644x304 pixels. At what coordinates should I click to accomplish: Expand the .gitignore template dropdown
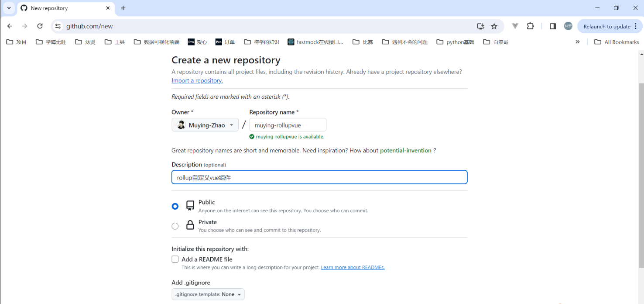[208, 294]
